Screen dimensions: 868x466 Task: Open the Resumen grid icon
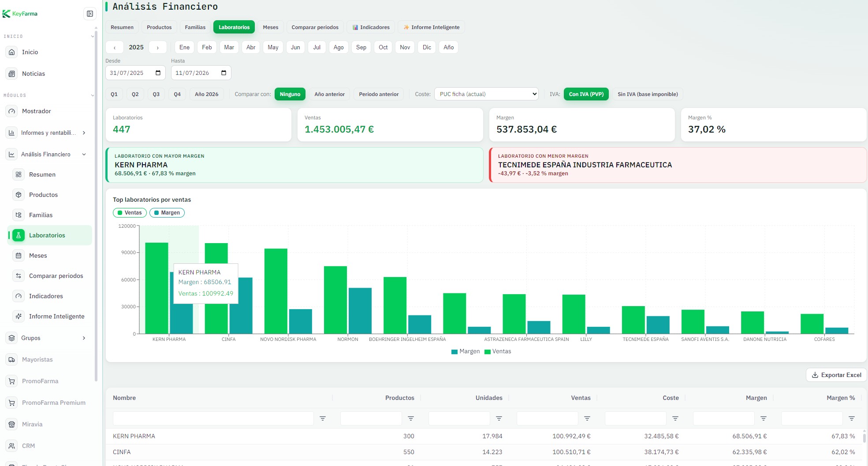[19, 174]
